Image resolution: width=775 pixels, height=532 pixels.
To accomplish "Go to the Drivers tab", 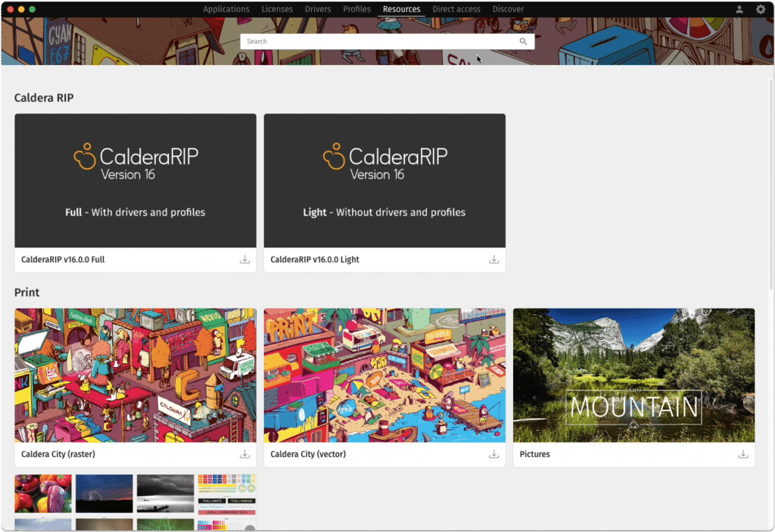I will (318, 9).
